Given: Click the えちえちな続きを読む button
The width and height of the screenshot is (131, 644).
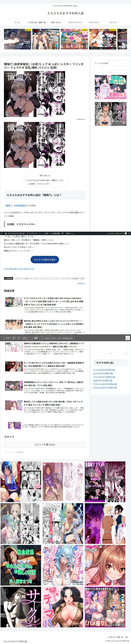Looking at the screenshot, I should [x=45, y=259].
